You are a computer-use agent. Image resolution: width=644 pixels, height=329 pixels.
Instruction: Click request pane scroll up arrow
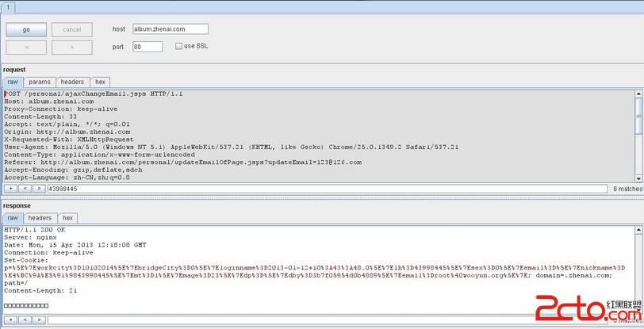coord(638,94)
